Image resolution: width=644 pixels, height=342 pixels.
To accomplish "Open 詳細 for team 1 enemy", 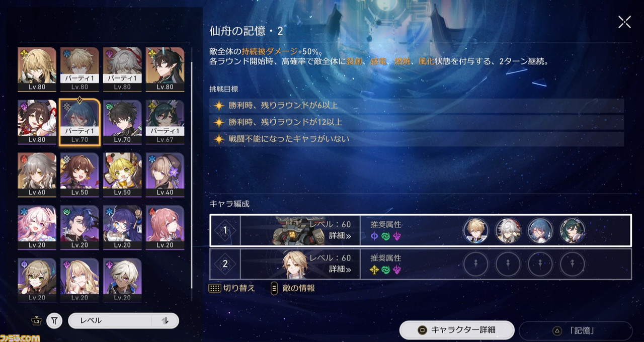I will (x=341, y=235).
